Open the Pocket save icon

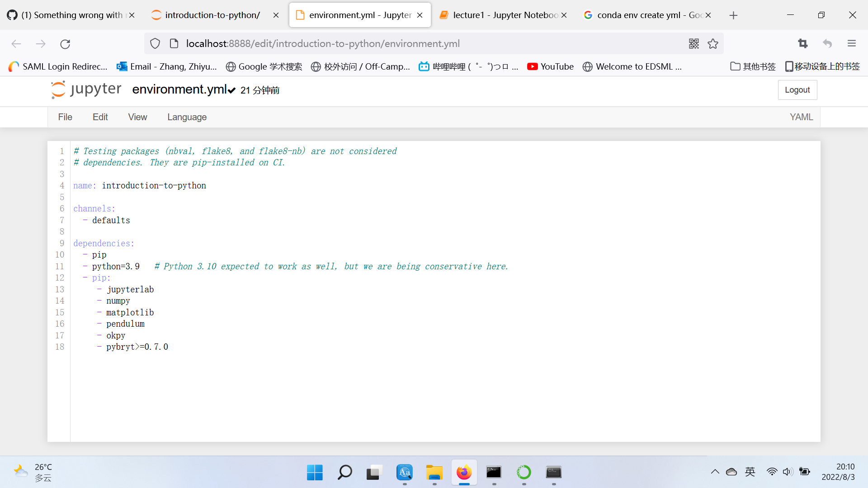tap(827, 43)
